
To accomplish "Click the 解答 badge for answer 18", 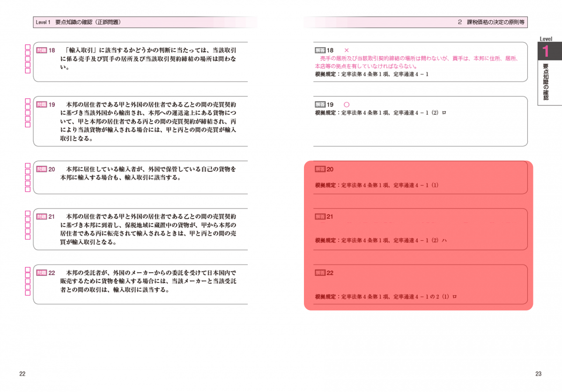I will click(x=320, y=50).
